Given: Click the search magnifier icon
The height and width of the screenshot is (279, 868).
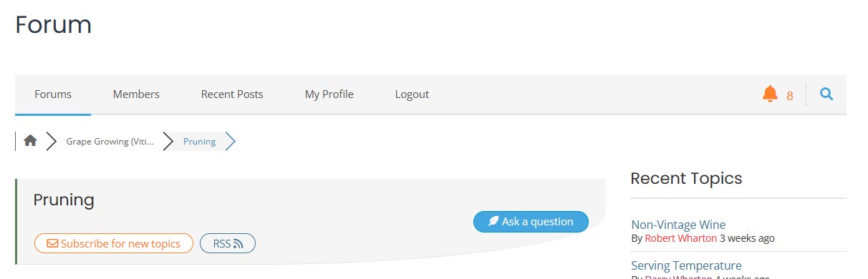Looking at the screenshot, I should point(826,94).
